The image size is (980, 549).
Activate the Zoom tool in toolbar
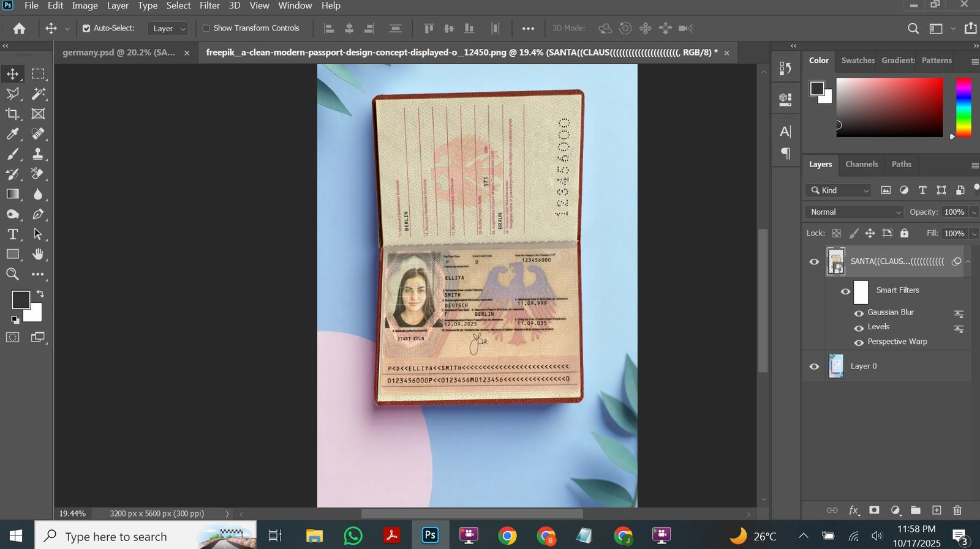pos(12,274)
